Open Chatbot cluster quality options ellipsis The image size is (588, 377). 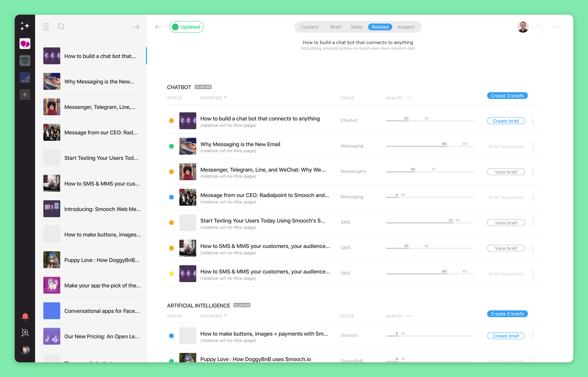[x=410, y=98]
